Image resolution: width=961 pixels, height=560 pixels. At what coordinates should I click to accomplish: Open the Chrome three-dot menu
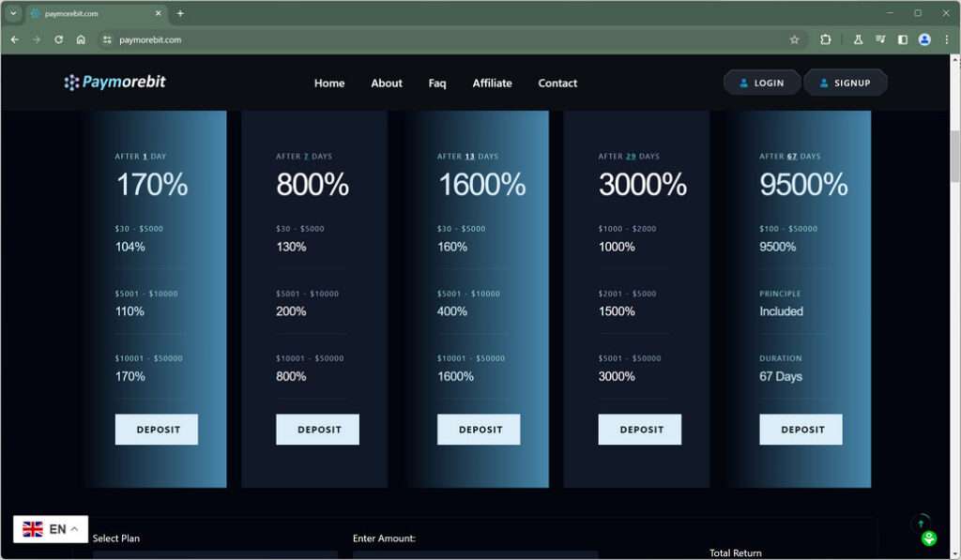point(946,39)
